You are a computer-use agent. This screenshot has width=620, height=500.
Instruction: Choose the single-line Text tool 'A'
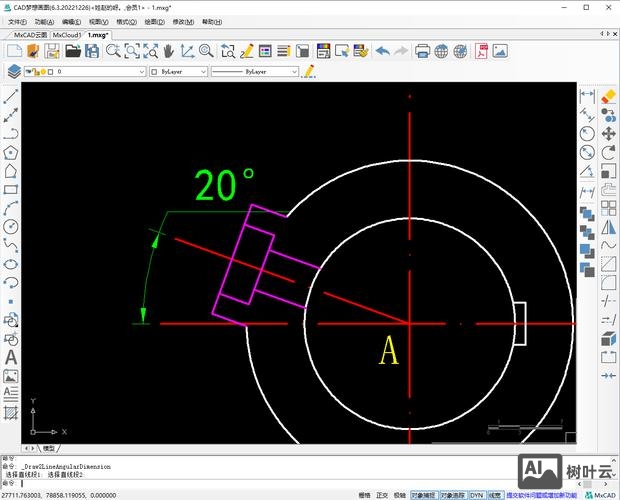coord(11,357)
